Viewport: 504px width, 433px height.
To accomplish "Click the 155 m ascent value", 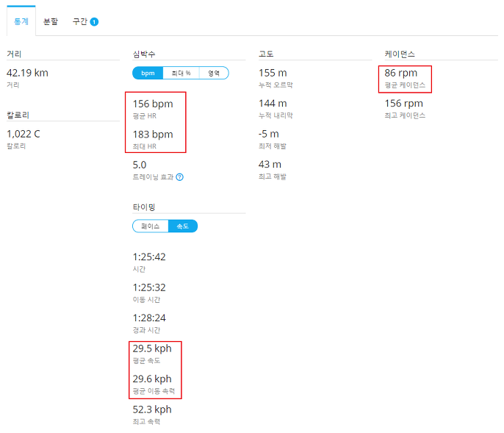I will 273,73.
